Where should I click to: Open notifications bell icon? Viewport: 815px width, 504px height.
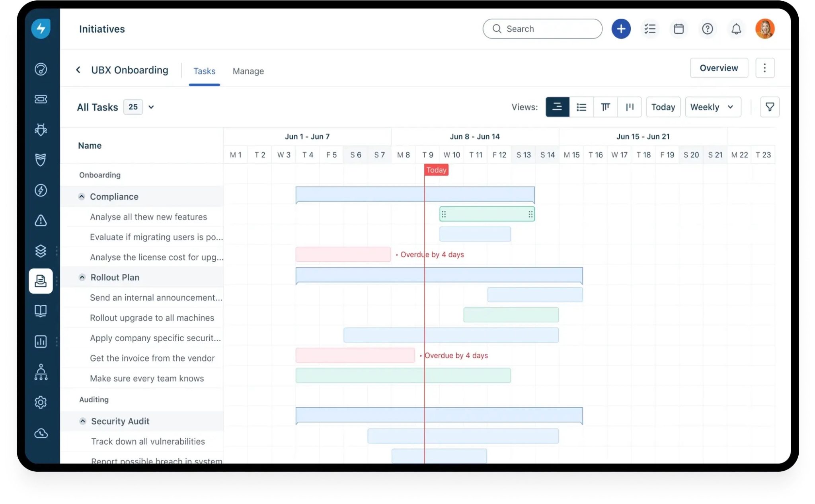[736, 29]
